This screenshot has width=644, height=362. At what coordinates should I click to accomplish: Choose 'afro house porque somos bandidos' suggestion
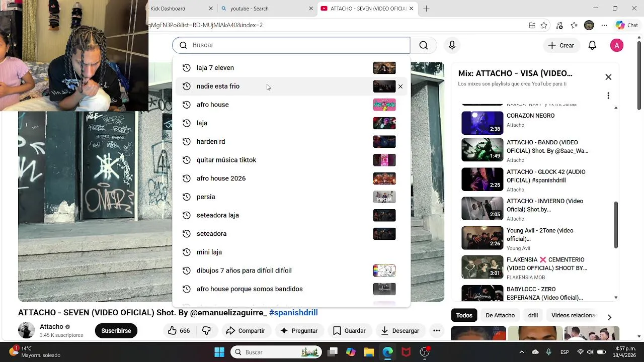click(x=291, y=289)
